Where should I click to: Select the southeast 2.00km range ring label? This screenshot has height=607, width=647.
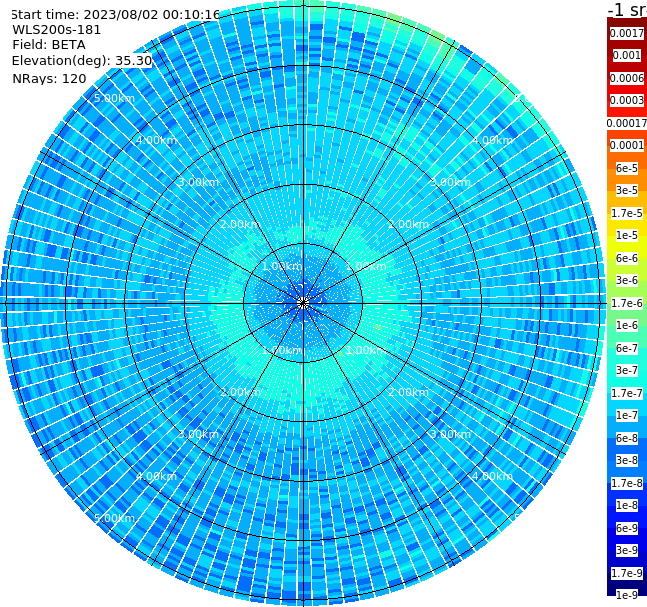409,392
